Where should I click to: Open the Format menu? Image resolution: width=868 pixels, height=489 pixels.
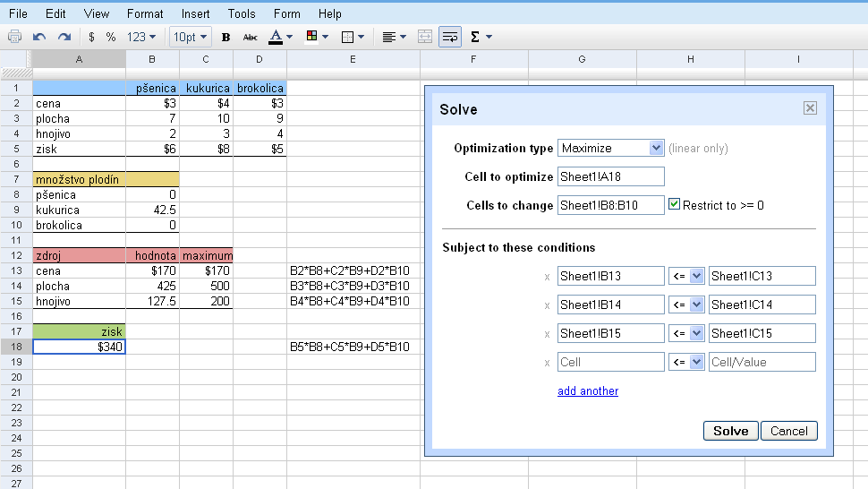click(145, 13)
